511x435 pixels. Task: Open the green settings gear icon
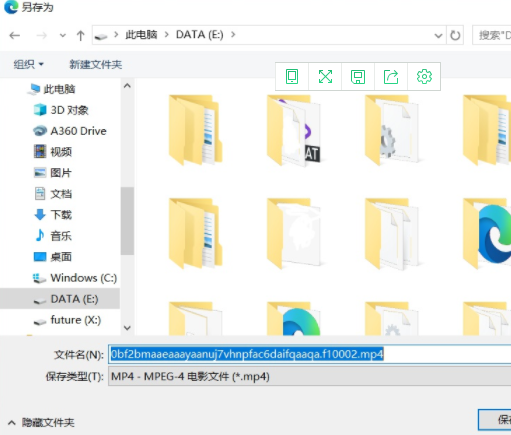pos(424,76)
